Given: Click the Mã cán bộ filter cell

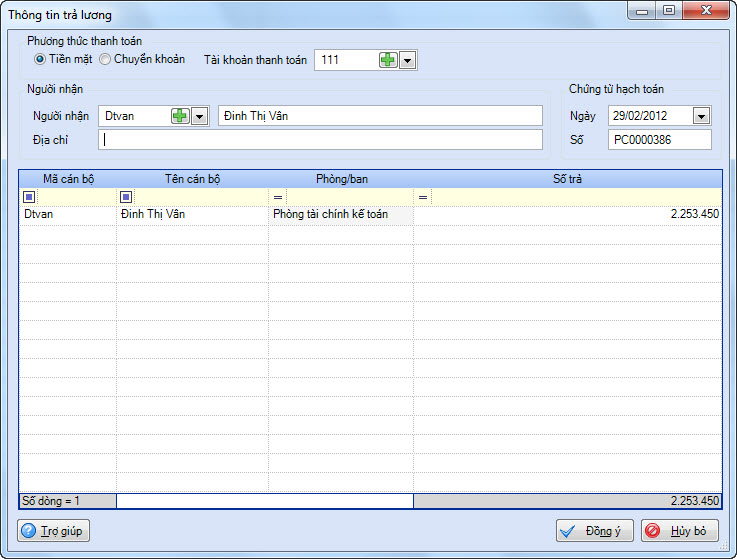Looking at the screenshot, I should click(x=77, y=197).
